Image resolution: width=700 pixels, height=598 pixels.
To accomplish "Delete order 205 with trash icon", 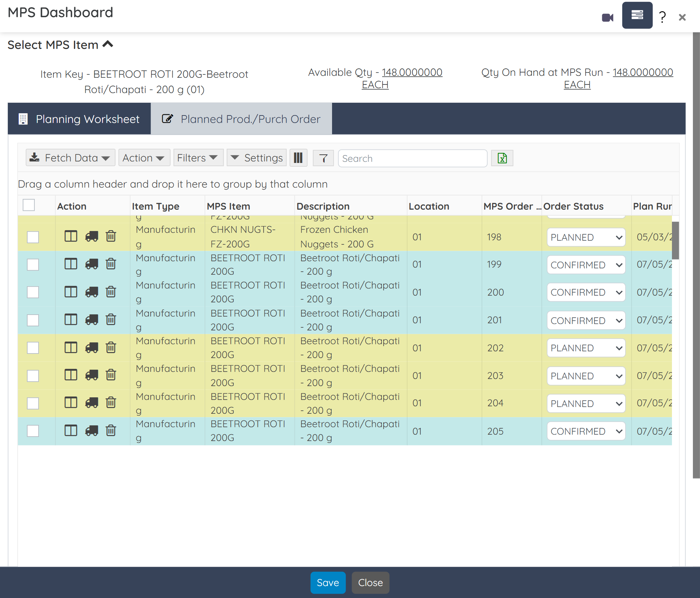I will (x=111, y=431).
